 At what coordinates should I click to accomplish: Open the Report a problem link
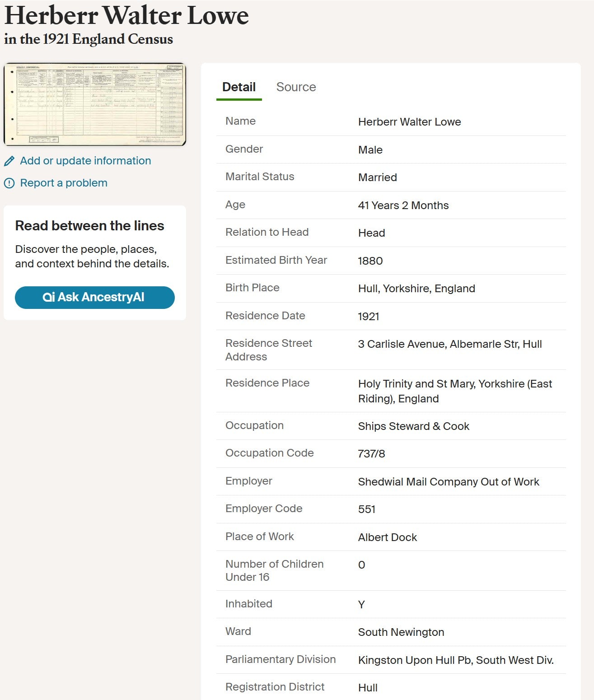tap(64, 183)
